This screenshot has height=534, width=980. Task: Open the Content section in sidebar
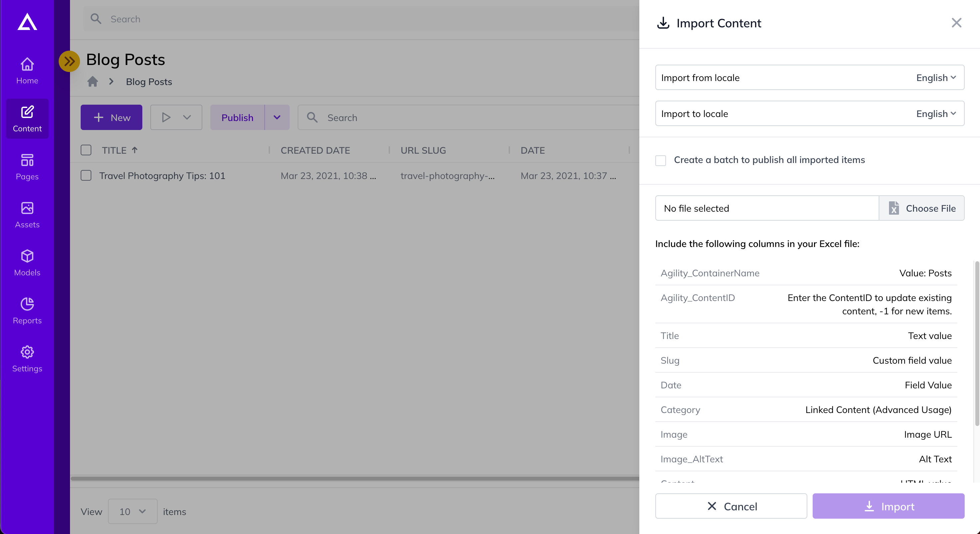pyautogui.click(x=27, y=119)
